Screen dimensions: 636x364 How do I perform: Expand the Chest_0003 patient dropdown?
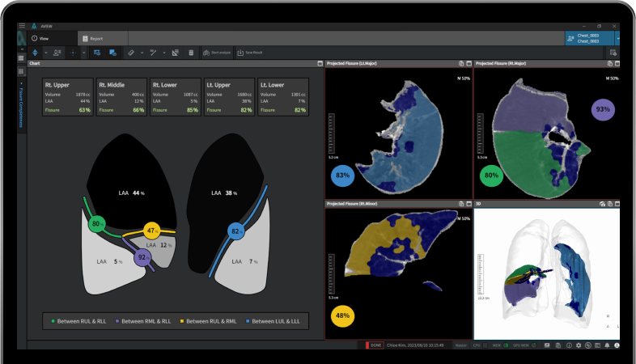(618, 38)
